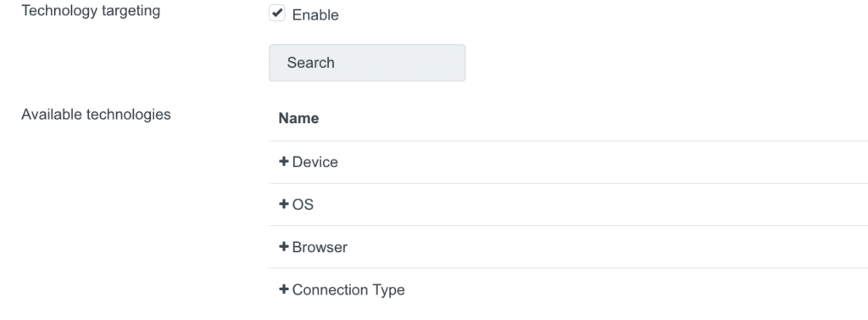Click the Available technologies label
This screenshot has width=868, height=320.
click(96, 115)
